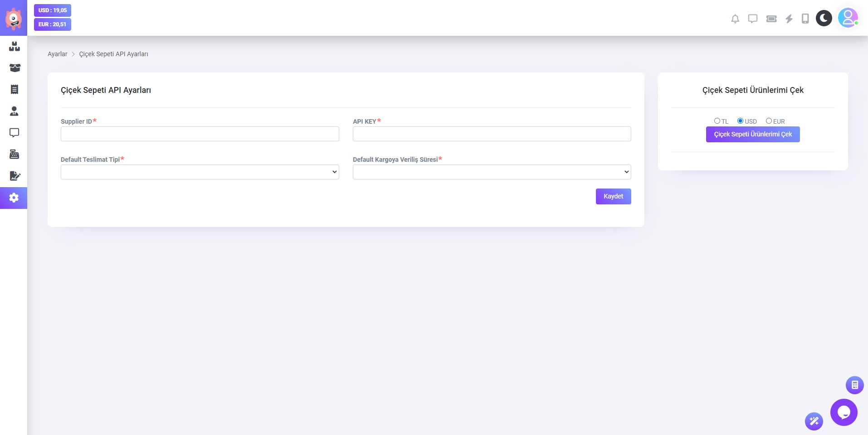Click the magic wand floating button
The image size is (868, 435).
coord(814,421)
